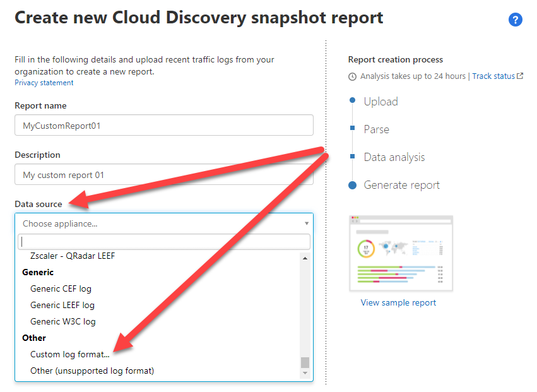Click the Parse step square marker
The width and height of the screenshot is (537, 392).
(352, 129)
